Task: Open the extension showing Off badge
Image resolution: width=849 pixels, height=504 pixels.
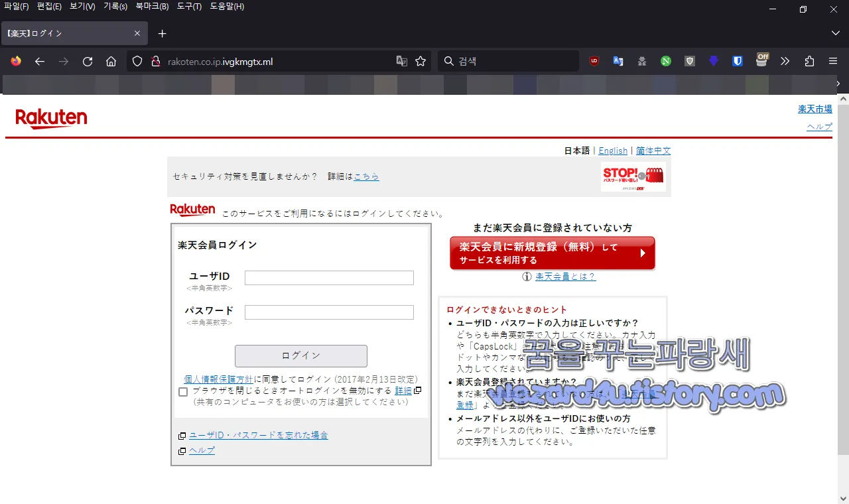Action: (x=762, y=60)
